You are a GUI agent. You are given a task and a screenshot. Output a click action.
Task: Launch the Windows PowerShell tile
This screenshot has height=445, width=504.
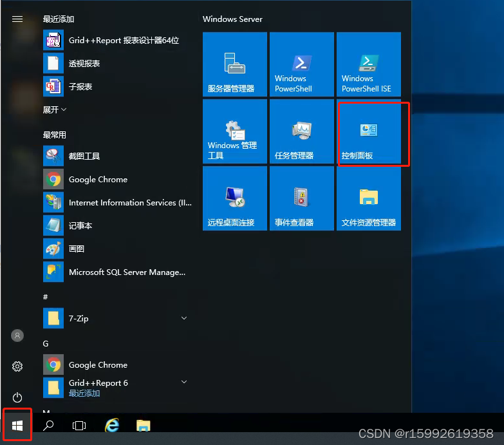(x=302, y=64)
